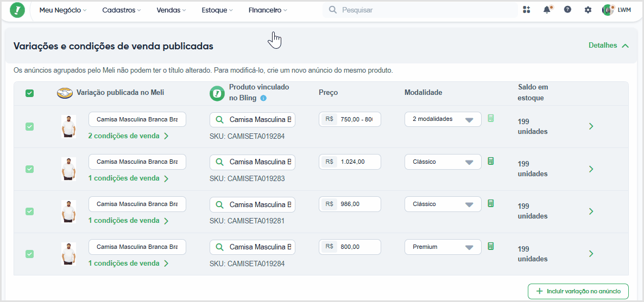Open calculator for the 1.024,00 price row
Image resolution: width=644 pixels, height=302 pixels.
click(490, 161)
